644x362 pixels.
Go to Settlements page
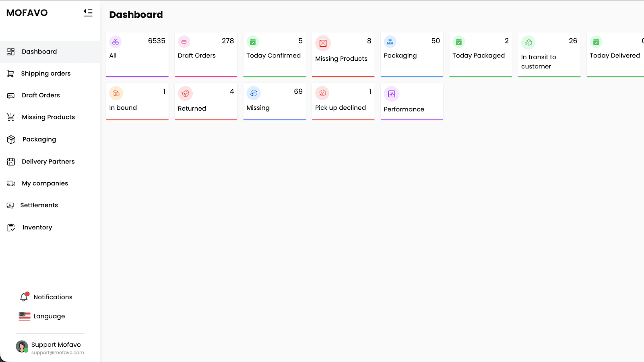[x=39, y=205]
